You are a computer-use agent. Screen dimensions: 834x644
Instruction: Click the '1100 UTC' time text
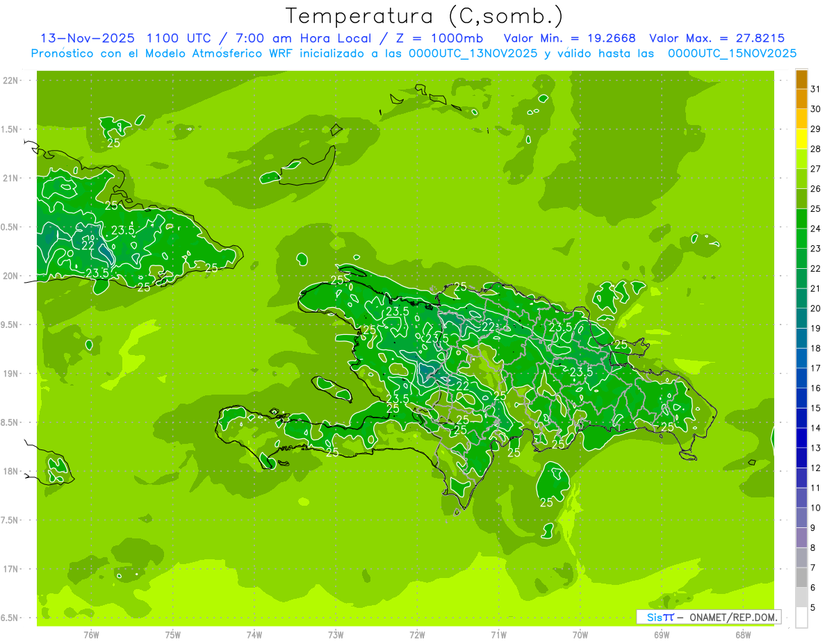click(180, 38)
